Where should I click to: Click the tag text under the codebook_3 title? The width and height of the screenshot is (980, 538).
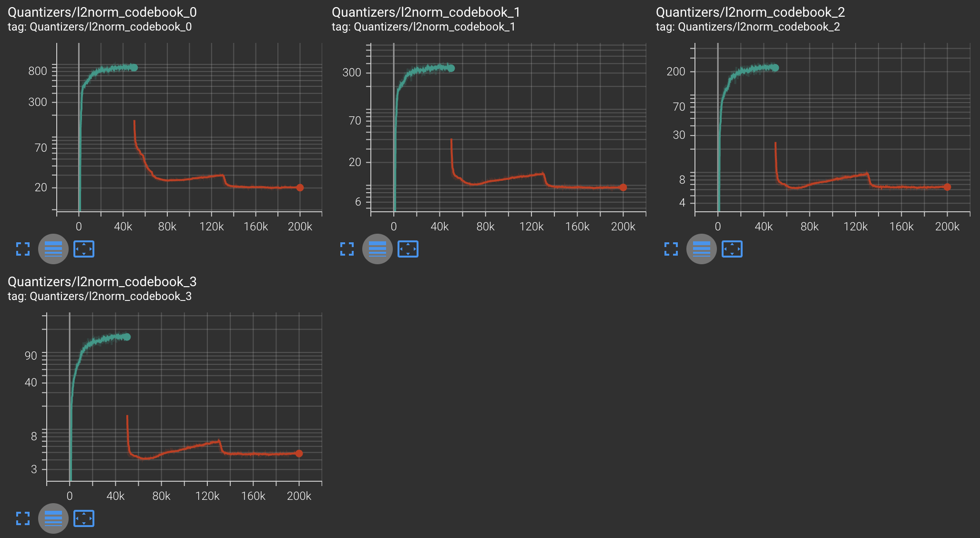click(100, 296)
